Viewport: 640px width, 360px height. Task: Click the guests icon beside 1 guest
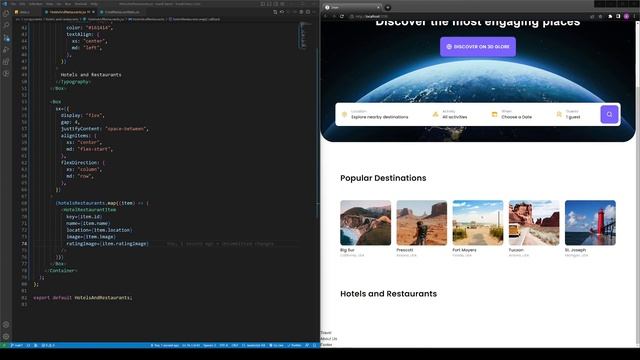point(559,115)
